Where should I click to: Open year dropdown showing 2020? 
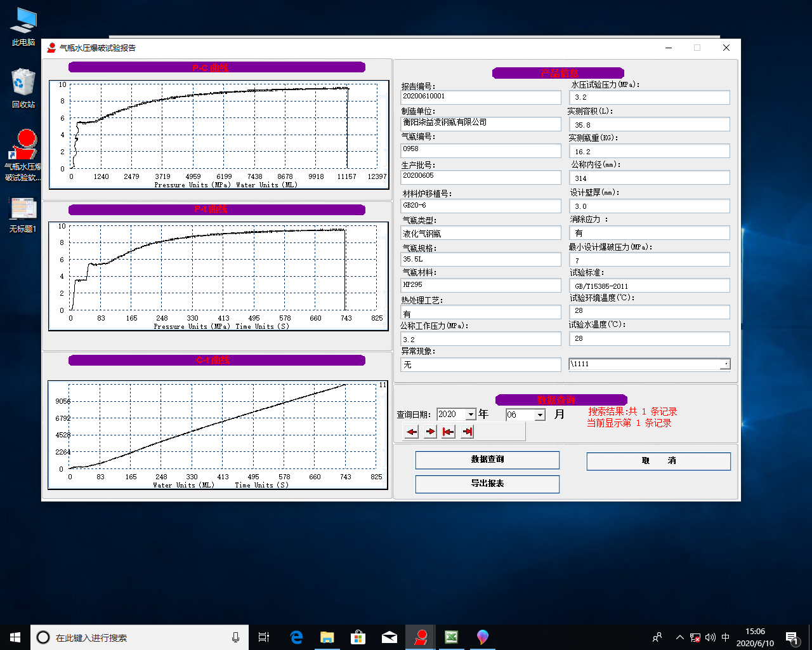[471, 415]
